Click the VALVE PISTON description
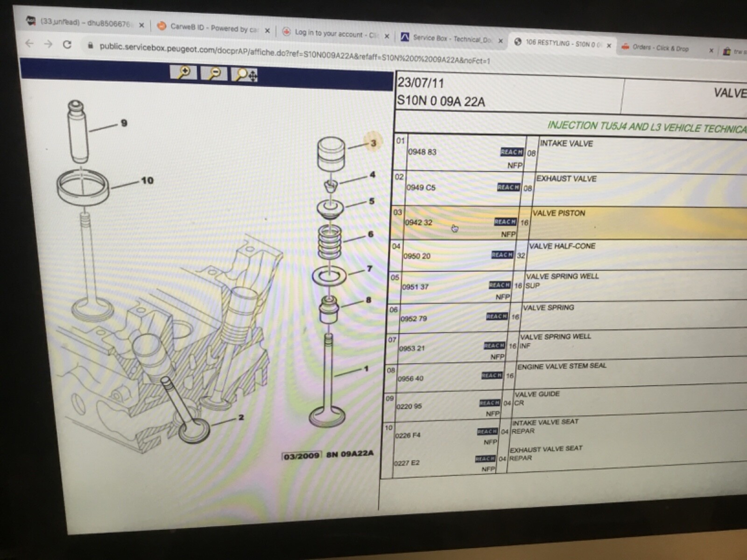The image size is (747, 560). (559, 213)
